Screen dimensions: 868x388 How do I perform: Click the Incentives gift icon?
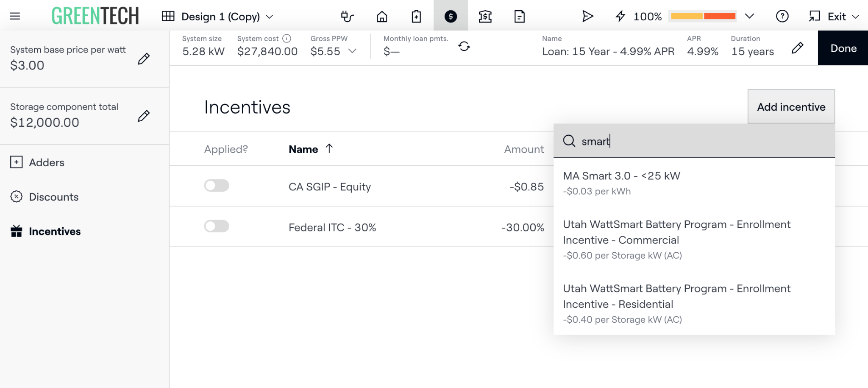pyautogui.click(x=16, y=231)
